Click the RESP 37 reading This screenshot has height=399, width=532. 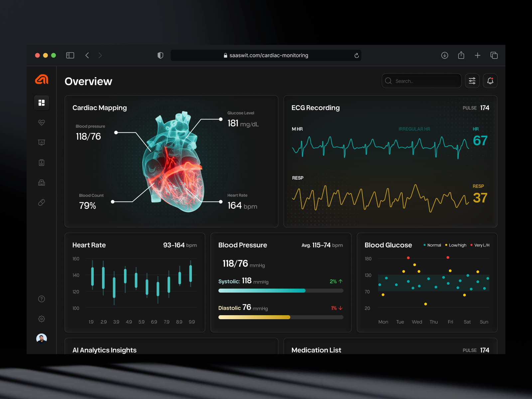point(480,198)
